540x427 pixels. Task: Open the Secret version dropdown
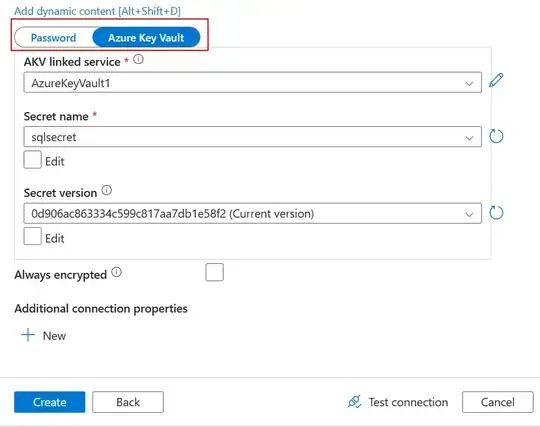click(x=252, y=214)
